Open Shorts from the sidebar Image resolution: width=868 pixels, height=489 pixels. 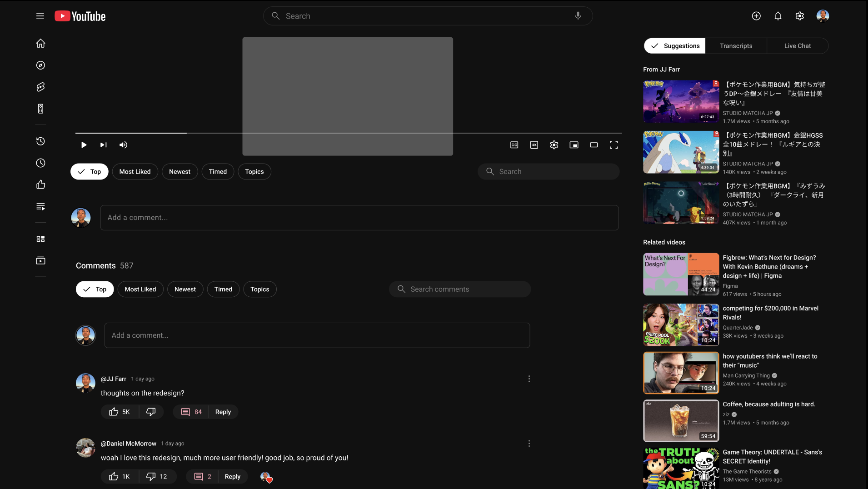[x=40, y=87]
